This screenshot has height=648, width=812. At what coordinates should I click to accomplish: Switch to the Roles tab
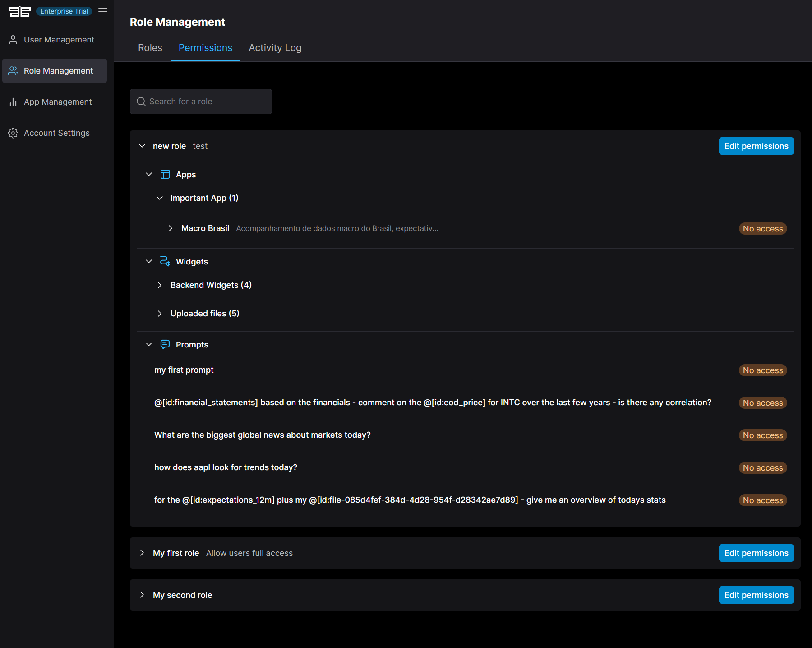[x=150, y=48]
